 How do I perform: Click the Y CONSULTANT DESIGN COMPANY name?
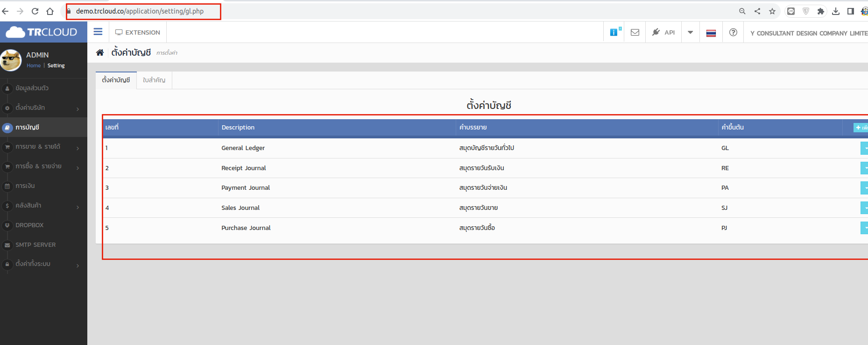[x=809, y=33]
